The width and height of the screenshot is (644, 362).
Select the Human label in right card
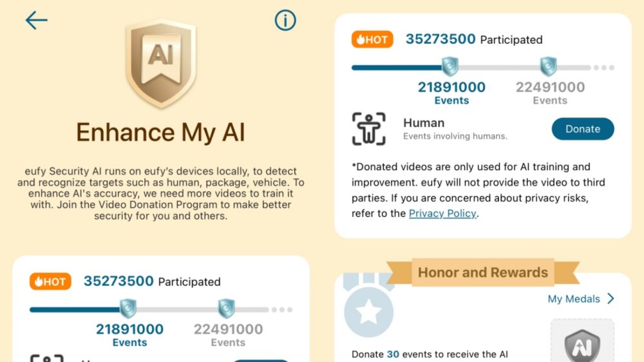tap(423, 122)
